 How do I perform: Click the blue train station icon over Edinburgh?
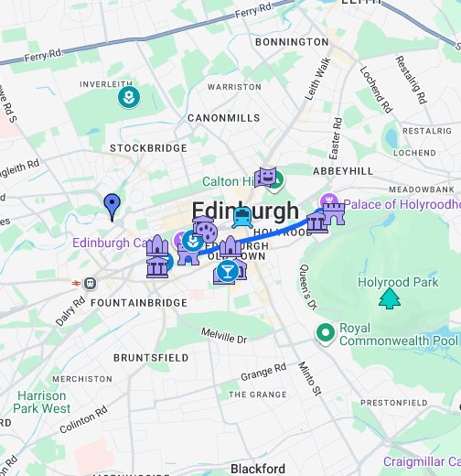point(242,218)
